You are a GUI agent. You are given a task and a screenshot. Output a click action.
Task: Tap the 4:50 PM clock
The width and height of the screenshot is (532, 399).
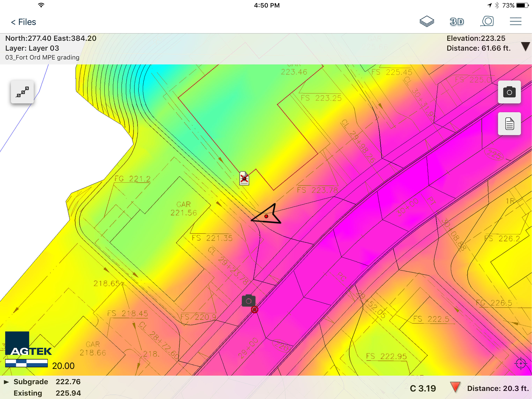[x=267, y=5]
